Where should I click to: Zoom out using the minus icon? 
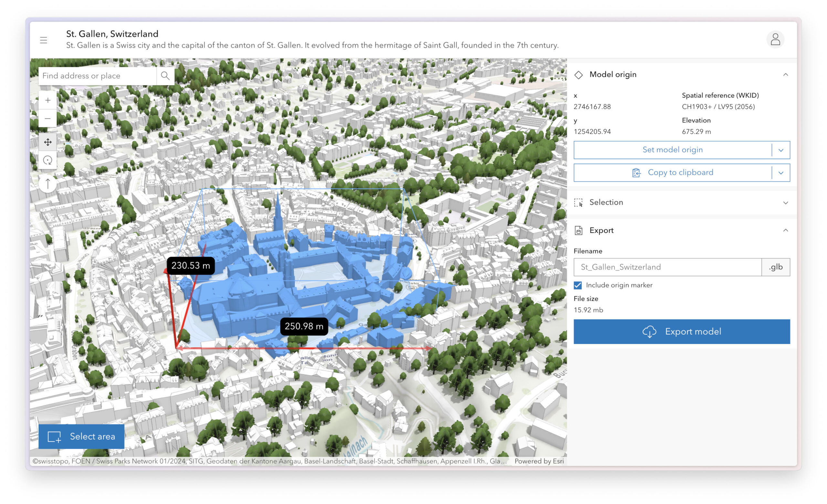pyautogui.click(x=47, y=118)
